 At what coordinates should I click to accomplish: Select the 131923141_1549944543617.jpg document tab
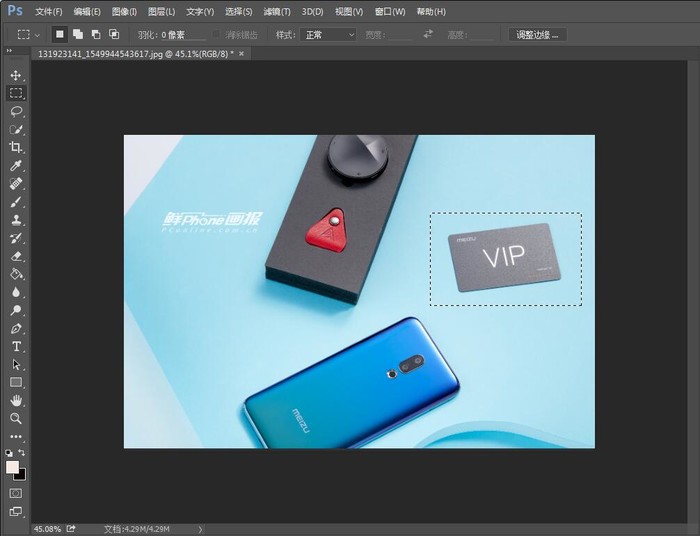pyautogui.click(x=136, y=54)
